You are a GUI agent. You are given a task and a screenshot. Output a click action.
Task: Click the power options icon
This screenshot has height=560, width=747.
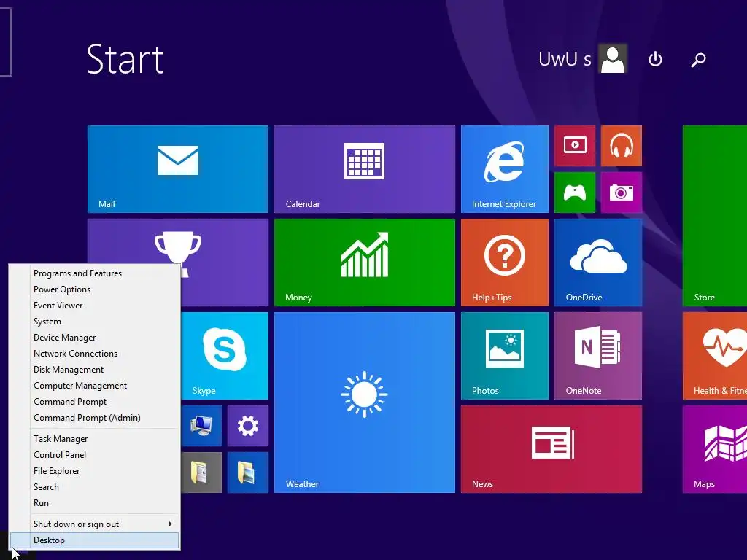click(656, 59)
